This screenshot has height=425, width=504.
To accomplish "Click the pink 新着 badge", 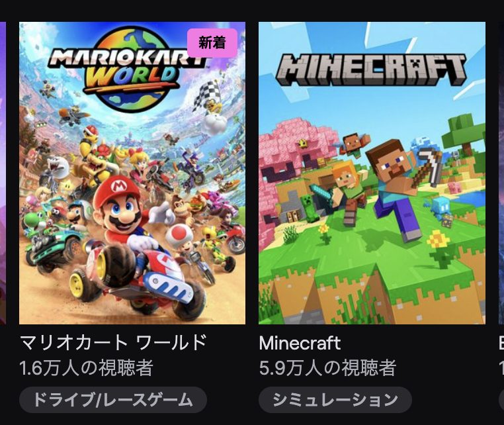I will pos(212,43).
